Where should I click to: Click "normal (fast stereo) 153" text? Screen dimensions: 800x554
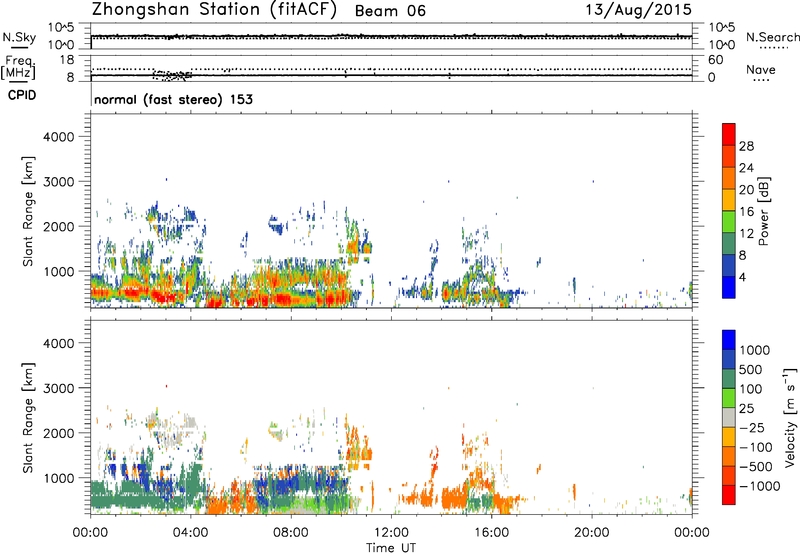pos(173,99)
